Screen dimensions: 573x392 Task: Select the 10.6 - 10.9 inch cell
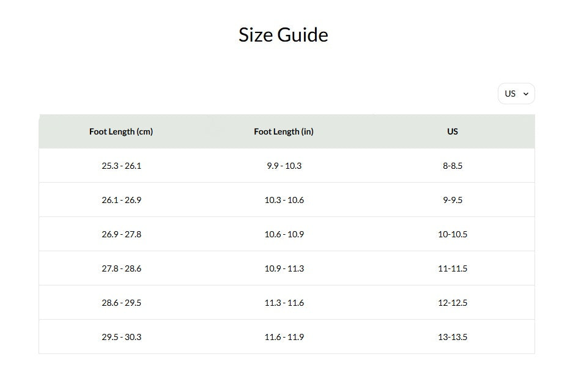click(x=284, y=234)
